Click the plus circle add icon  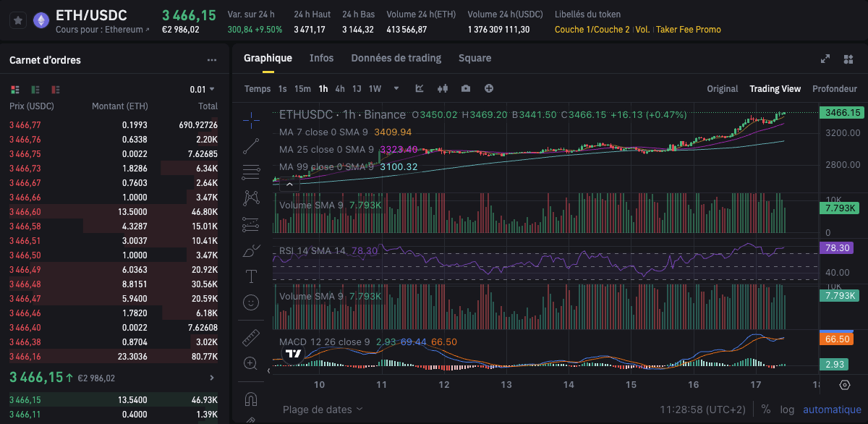pos(489,88)
